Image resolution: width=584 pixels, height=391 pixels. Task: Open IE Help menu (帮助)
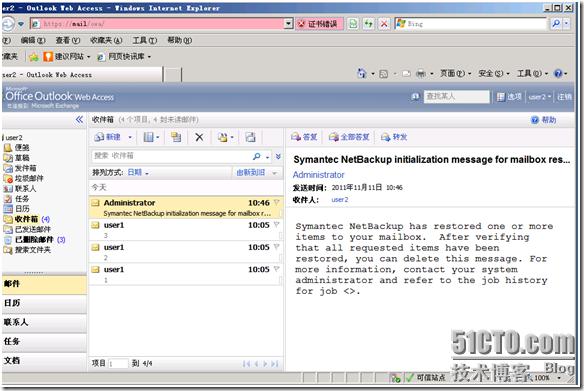[x=180, y=40]
